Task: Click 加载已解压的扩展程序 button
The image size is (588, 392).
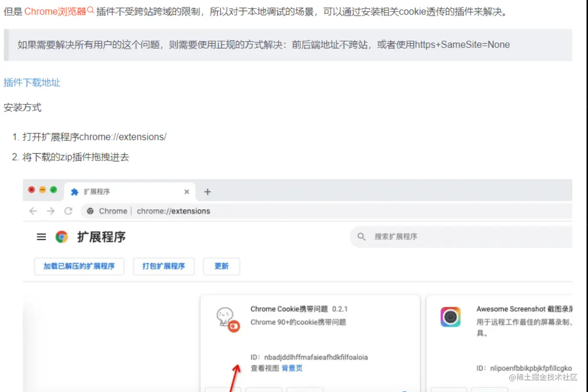Action: coord(79,266)
